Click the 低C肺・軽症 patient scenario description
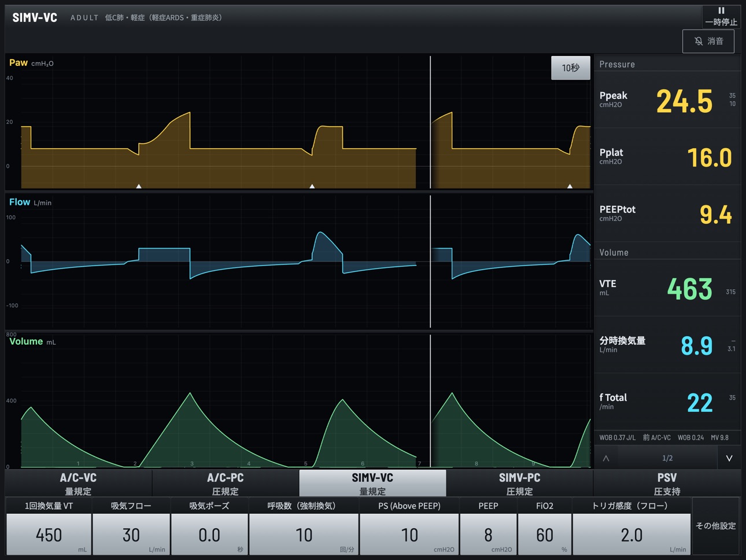The height and width of the screenshot is (560, 746). click(x=164, y=18)
